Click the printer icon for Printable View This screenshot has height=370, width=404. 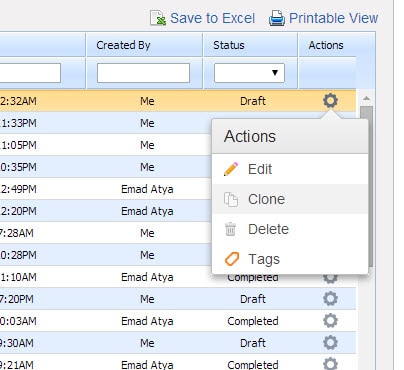click(277, 18)
